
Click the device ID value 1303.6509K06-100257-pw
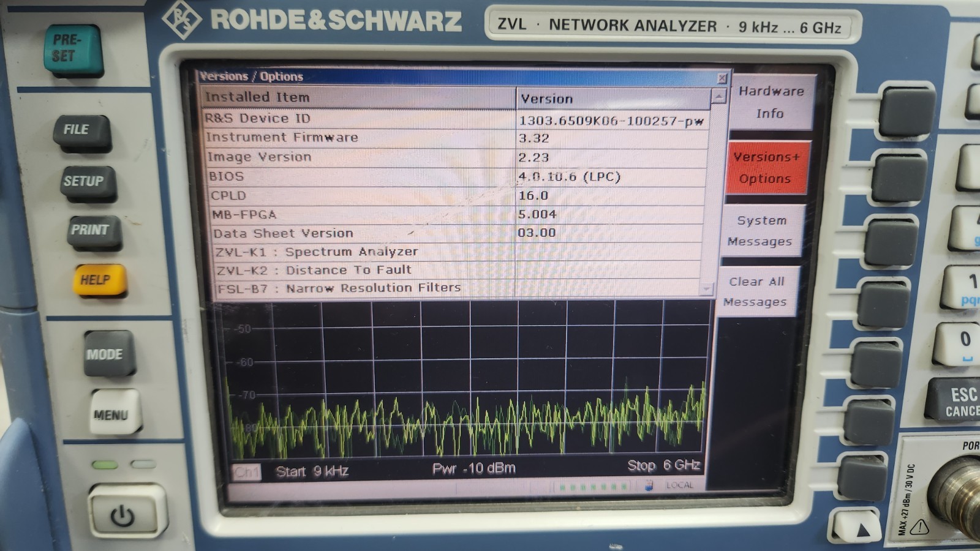pyautogui.click(x=611, y=121)
